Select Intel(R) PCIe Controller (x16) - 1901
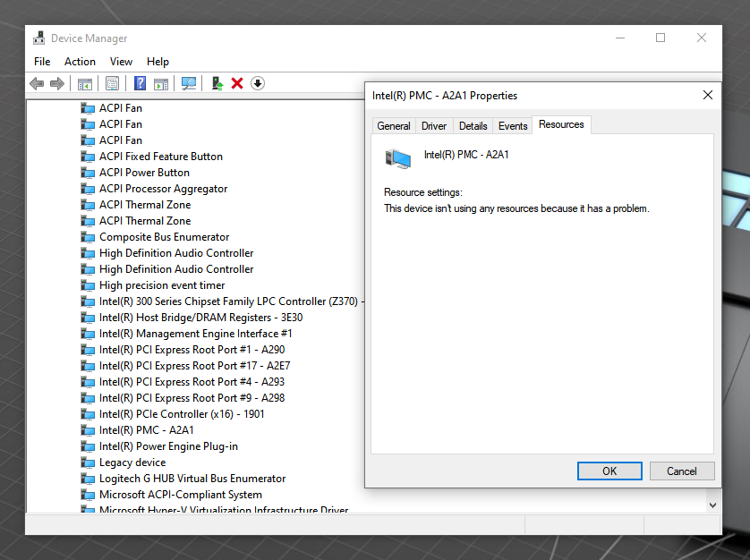This screenshot has width=750, height=560. pos(182,414)
